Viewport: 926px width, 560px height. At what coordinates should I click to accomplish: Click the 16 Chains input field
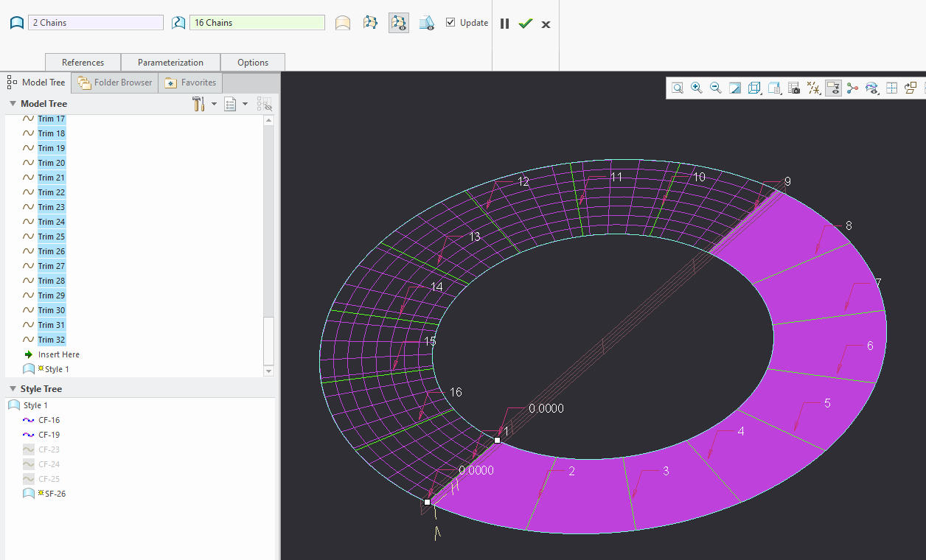click(x=257, y=22)
